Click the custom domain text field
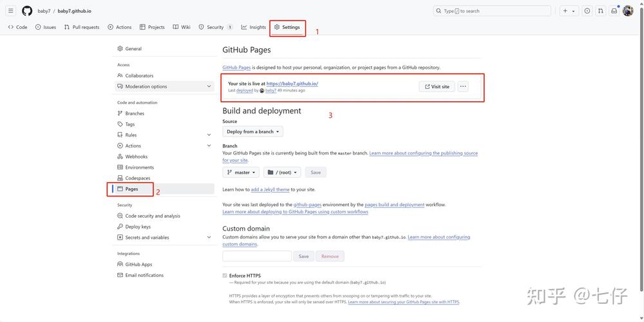This screenshot has width=644, height=322. pos(257,256)
